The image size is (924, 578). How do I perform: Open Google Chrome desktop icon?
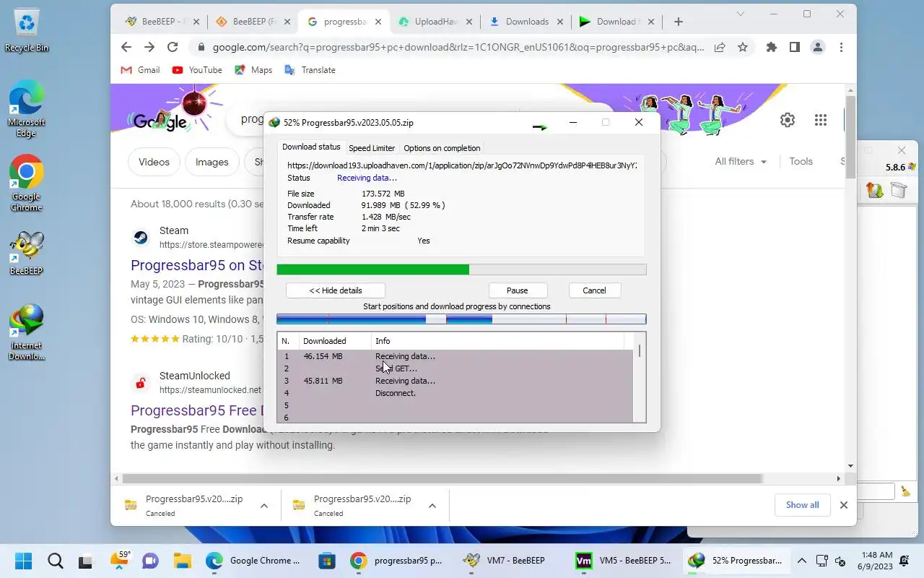pos(27,183)
